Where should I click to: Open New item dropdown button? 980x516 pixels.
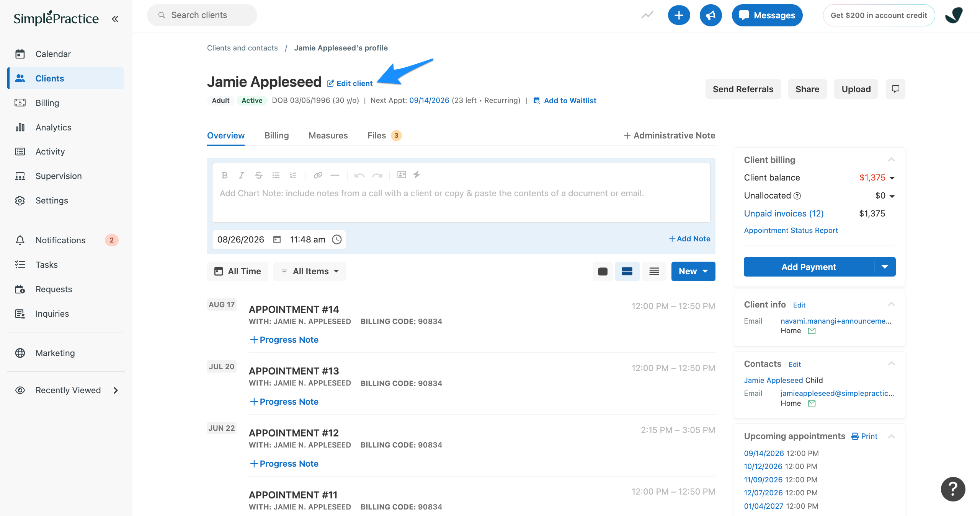[693, 271]
